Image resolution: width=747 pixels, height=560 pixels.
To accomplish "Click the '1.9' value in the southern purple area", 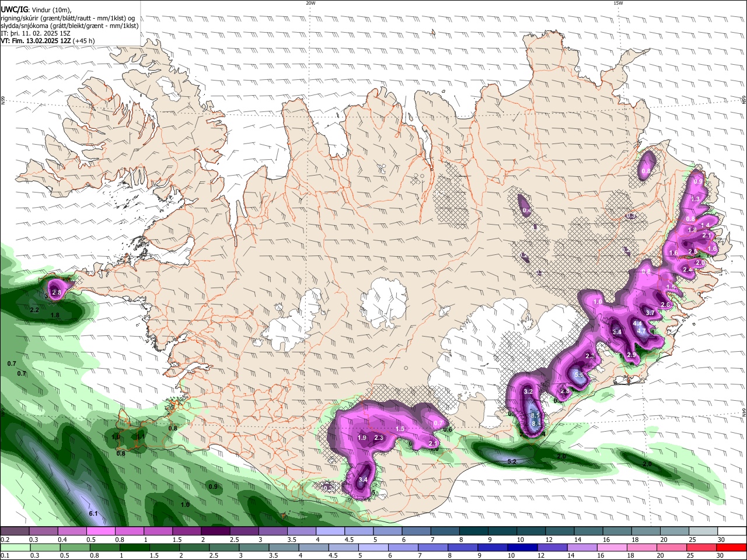I will (x=362, y=437).
